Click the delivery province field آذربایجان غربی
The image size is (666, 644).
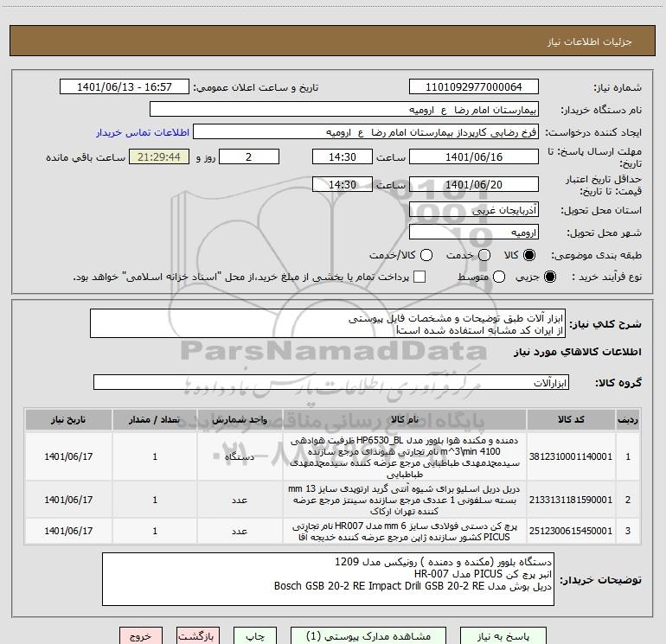tap(474, 209)
